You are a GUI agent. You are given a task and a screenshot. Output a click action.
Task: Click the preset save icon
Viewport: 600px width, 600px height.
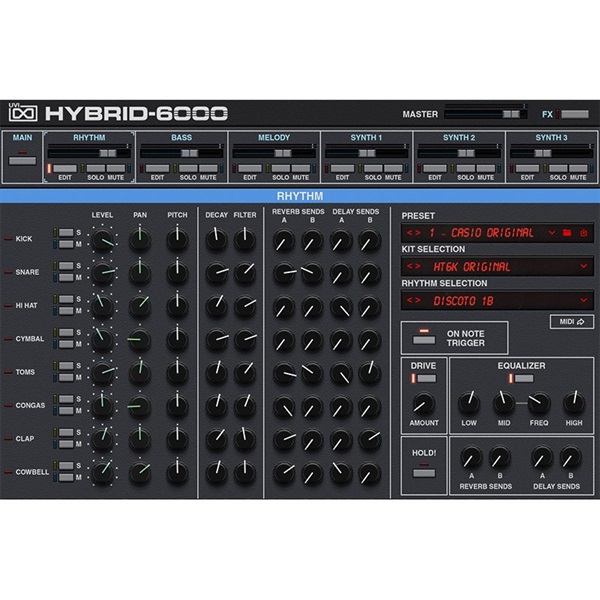click(582, 233)
